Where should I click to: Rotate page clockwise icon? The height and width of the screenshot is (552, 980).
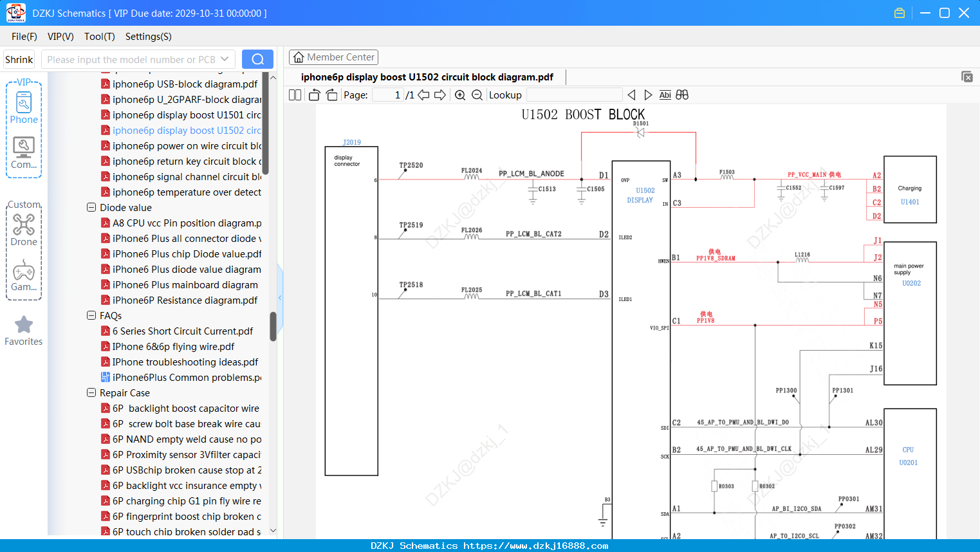331,95
